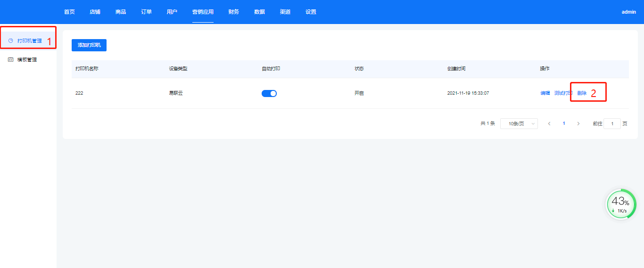Screen dimensions: 644x268
Task: Open the 设置 menu item
Action: (x=311, y=12)
